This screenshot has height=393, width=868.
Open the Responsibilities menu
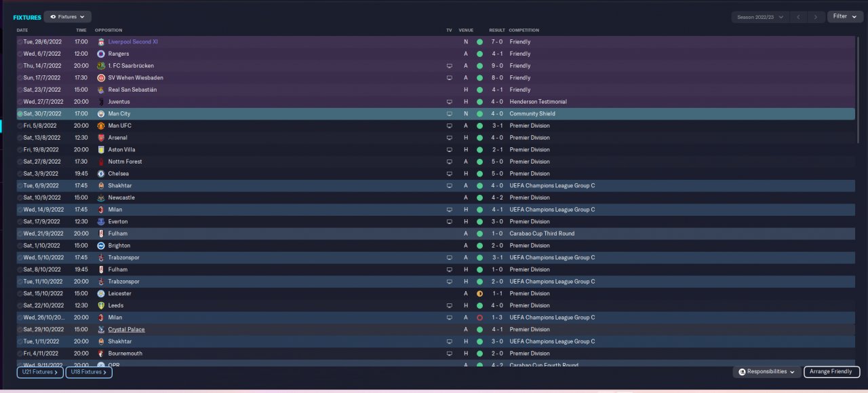(x=766, y=372)
